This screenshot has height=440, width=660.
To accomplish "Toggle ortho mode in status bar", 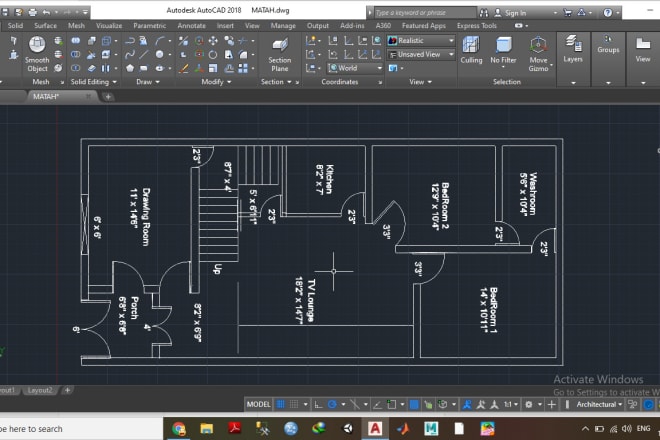I will (319, 405).
